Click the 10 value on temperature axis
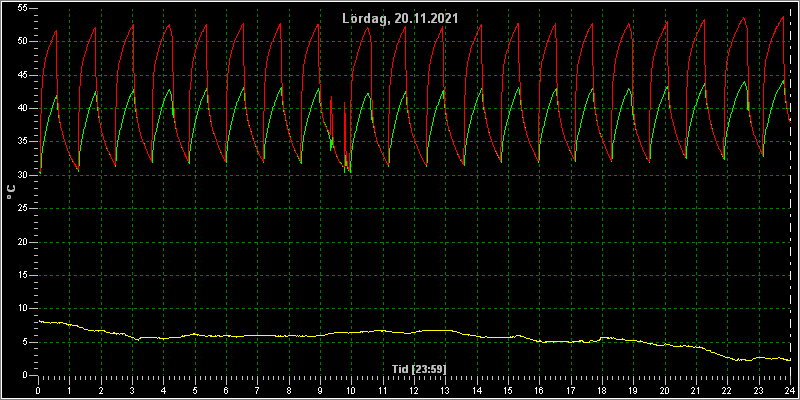The image size is (800, 400). coord(21,309)
